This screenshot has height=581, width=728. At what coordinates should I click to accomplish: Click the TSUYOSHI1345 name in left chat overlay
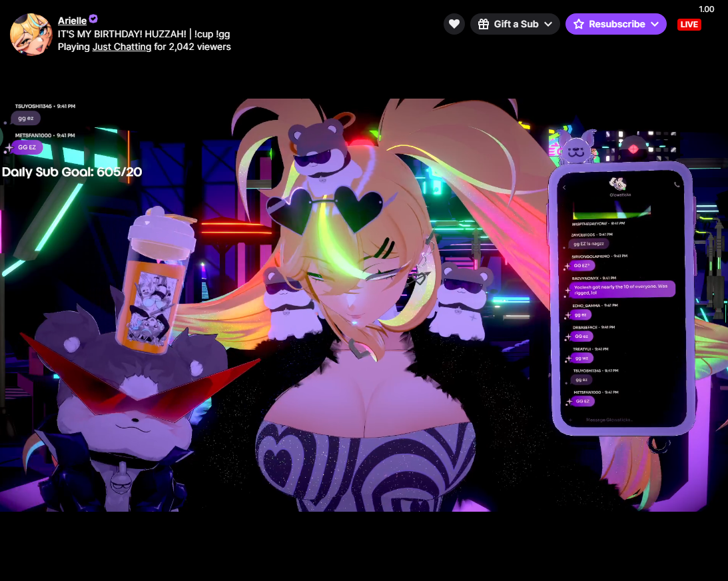coord(33,107)
